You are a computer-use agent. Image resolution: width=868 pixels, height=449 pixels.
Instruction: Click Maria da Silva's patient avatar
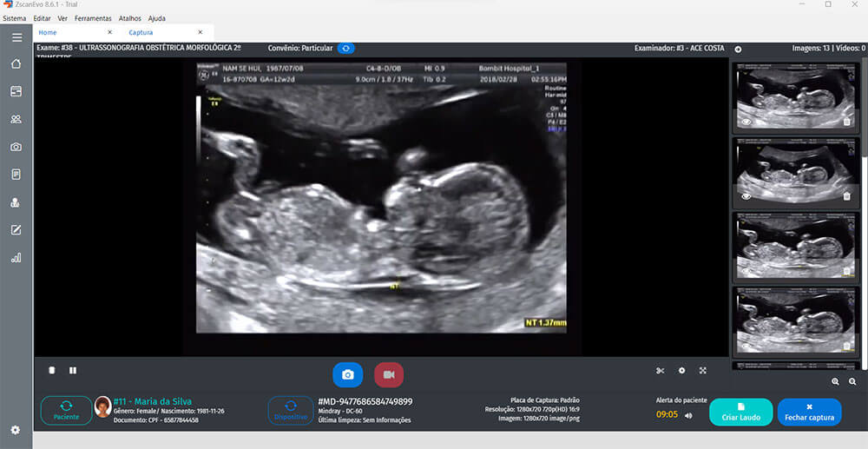click(x=103, y=406)
